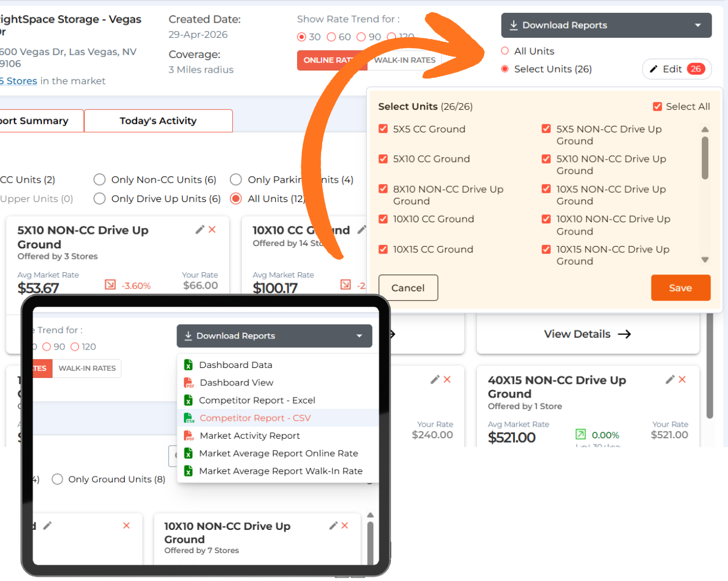Screen dimensions: 728x581
Task: Uncheck the Select All checkbox
Action: pyautogui.click(x=658, y=107)
